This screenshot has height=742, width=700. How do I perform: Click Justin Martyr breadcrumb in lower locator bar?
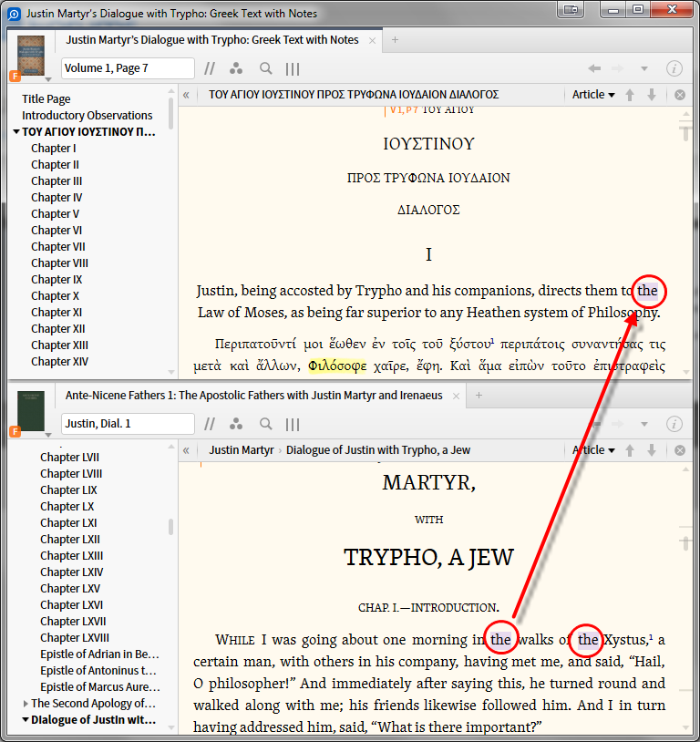click(242, 450)
